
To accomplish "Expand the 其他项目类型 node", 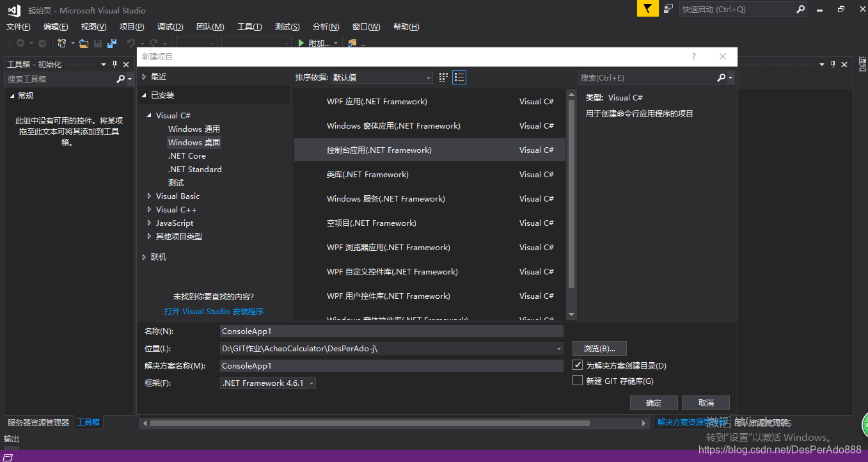I will click(x=149, y=237).
